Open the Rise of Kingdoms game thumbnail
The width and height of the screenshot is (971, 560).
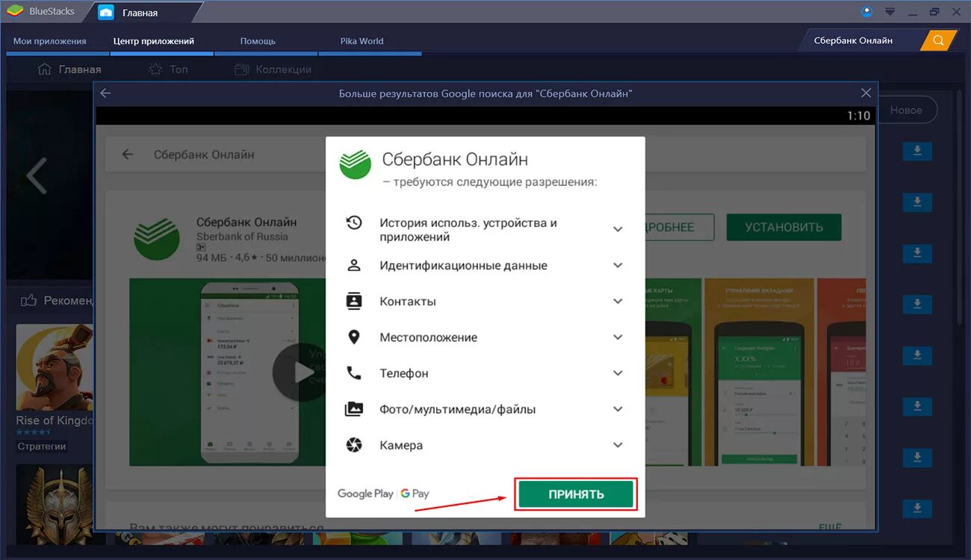(x=55, y=366)
